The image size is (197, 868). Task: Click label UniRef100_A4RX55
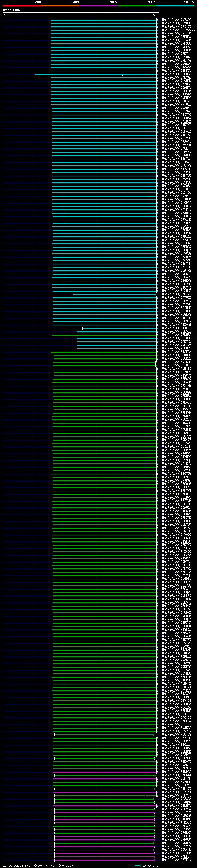pos(177,423)
